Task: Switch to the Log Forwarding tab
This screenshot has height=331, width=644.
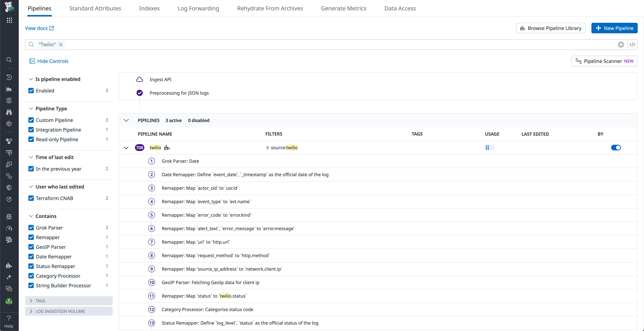Action: 198,8
